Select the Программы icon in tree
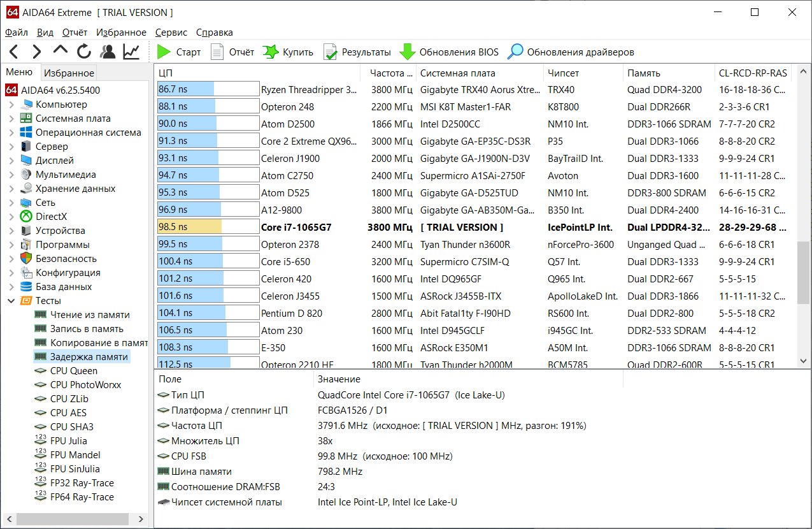This screenshot has height=529, width=812. pos(26,245)
